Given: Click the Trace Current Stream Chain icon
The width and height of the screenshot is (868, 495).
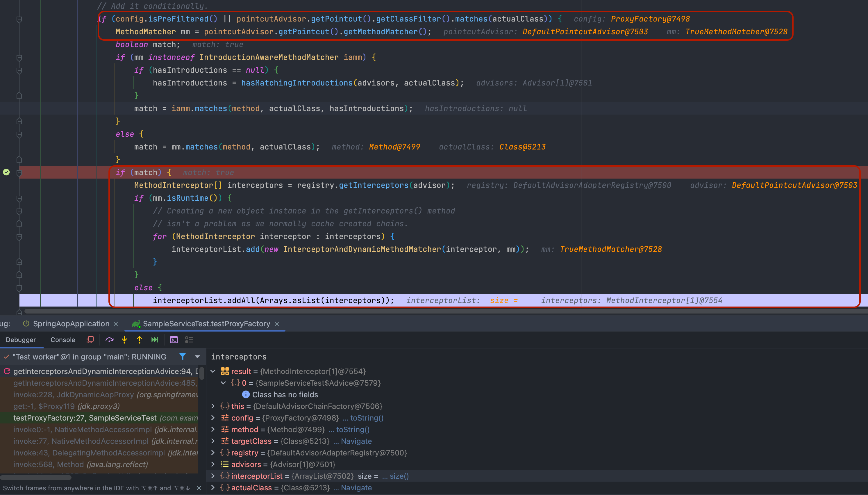Looking at the screenshot, I should point(189,340).
